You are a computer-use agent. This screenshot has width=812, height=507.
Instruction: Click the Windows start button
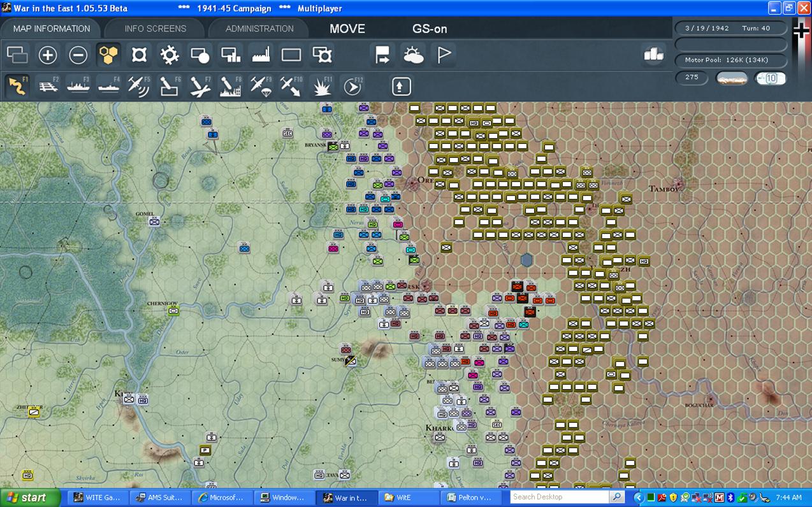coord(31,497)
